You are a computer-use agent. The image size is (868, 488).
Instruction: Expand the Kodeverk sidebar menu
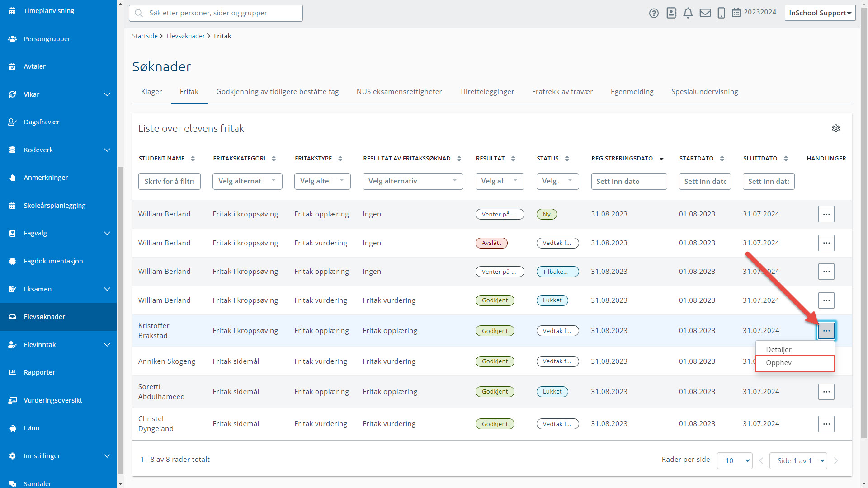pyautogui.click(x=107, y=150)
